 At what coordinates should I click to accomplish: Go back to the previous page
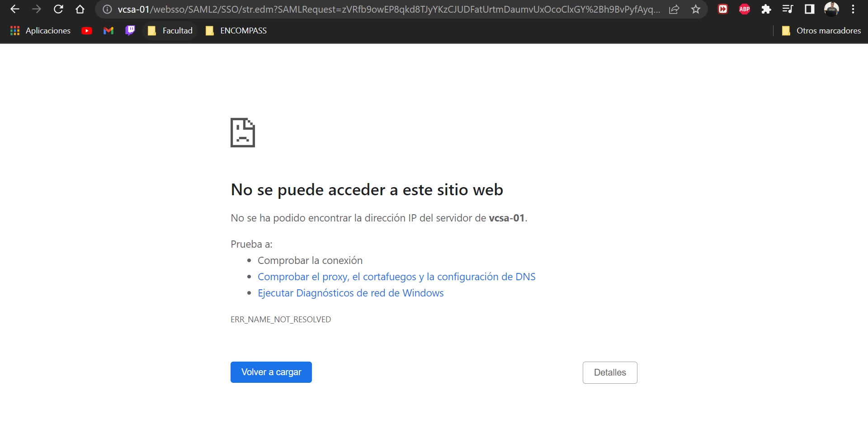(15, 9)
